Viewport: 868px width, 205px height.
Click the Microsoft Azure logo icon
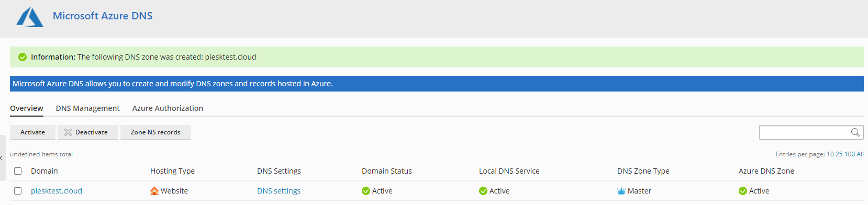(x=30, y=17)
